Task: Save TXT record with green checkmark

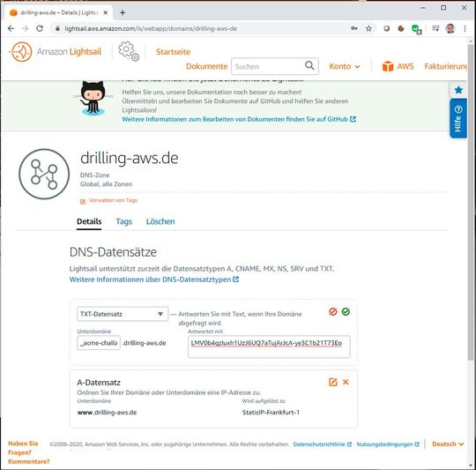Action: coord(346,311)
